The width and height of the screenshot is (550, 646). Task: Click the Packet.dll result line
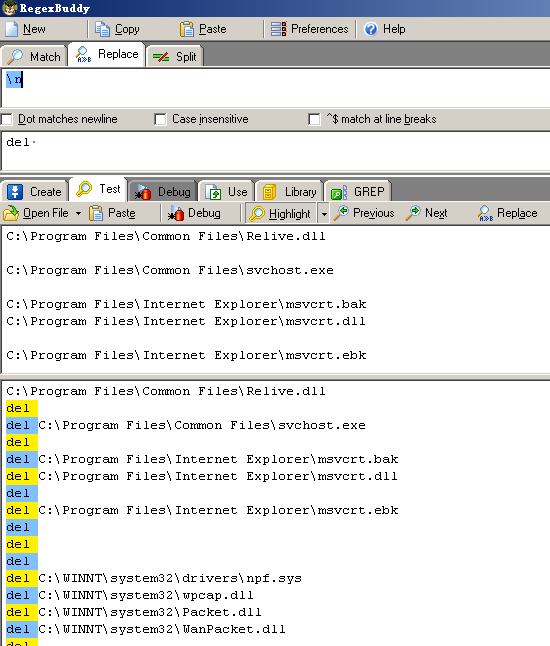[133, 612]
